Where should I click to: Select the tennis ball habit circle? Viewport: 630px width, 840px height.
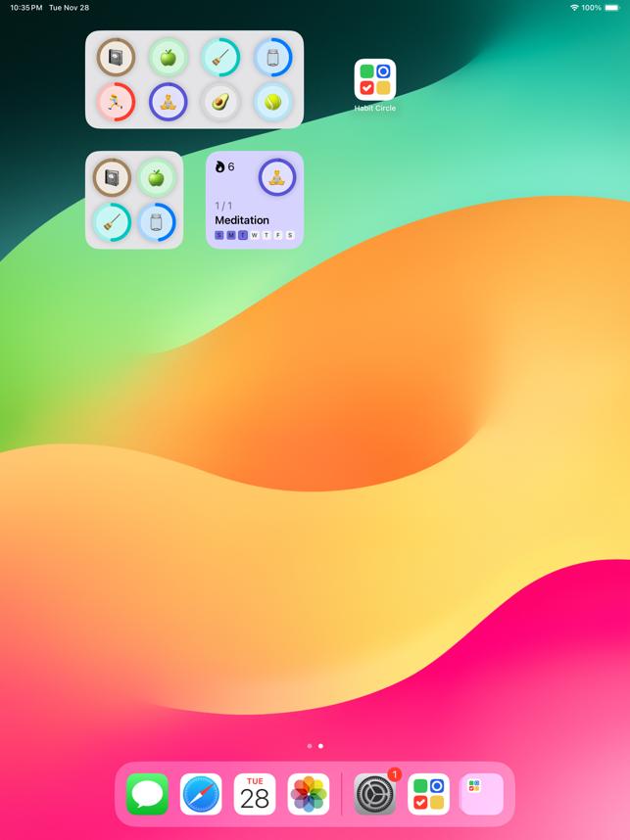point(273,101)
